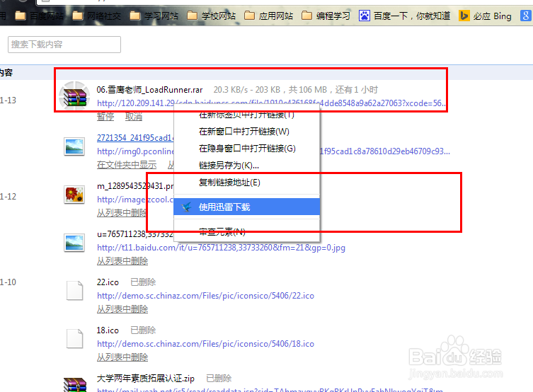Open the 学校网站 bookmark folder
The width and height of the screenshot is (533, 392).
click(x=212, y=16)
